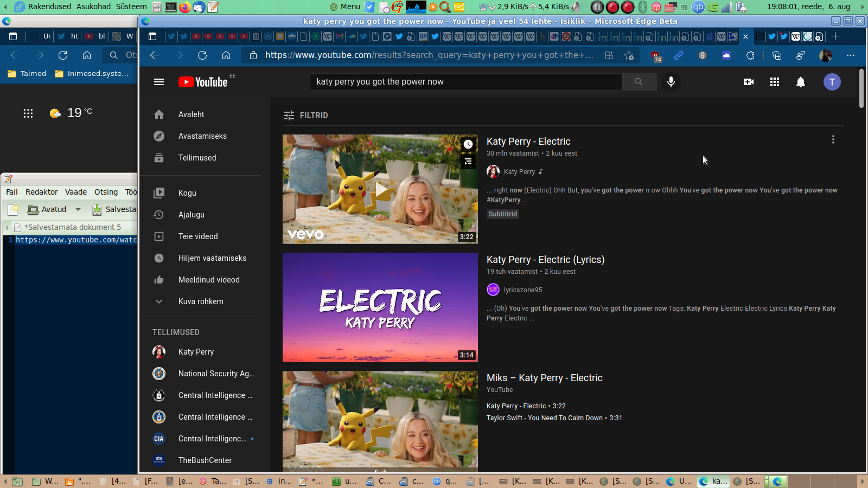Click the YouTube voice search microphone icon
The image size is (868, 488).
tap(671, 82)
